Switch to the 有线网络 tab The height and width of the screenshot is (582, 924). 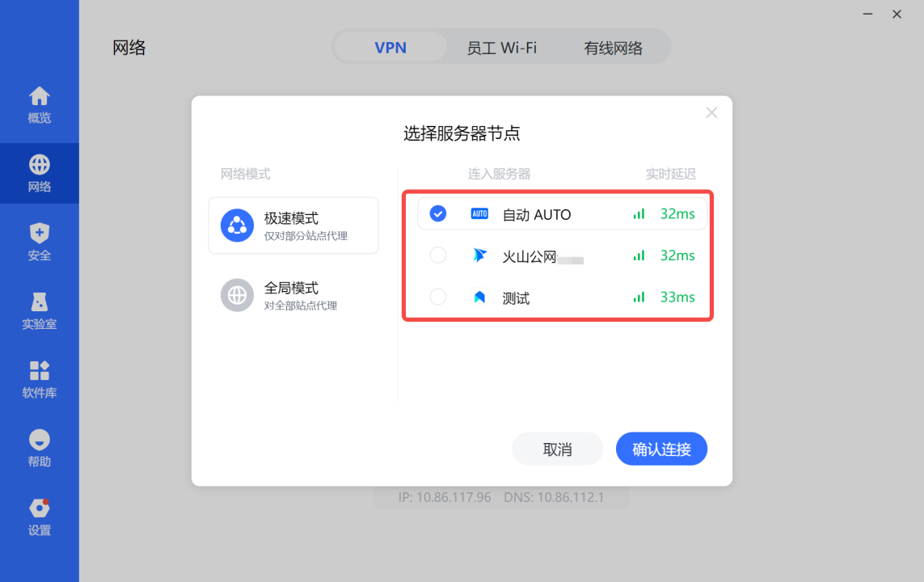[x=613, y=48]
